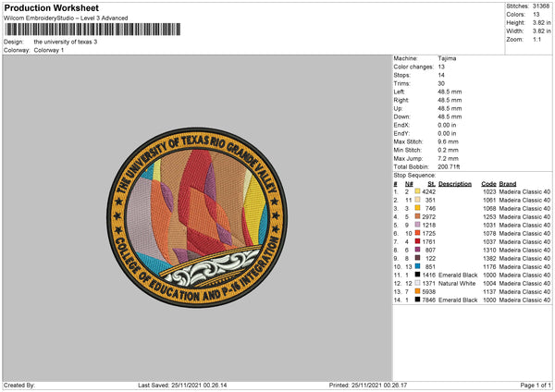The image size is (555, 392).
Task: Pick the lilac swatch beside 1218 stitches
Action: pyautogui.click(x=417, y=225)
